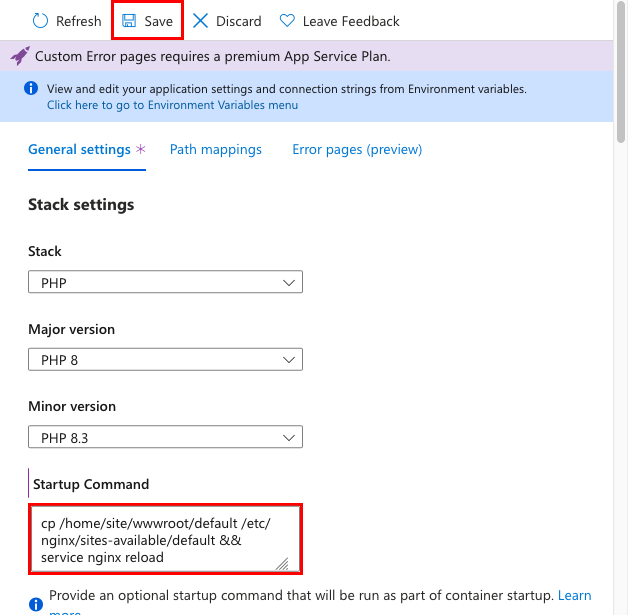
Task: Click the Discard X icon
Action: [x=201, y=21]
